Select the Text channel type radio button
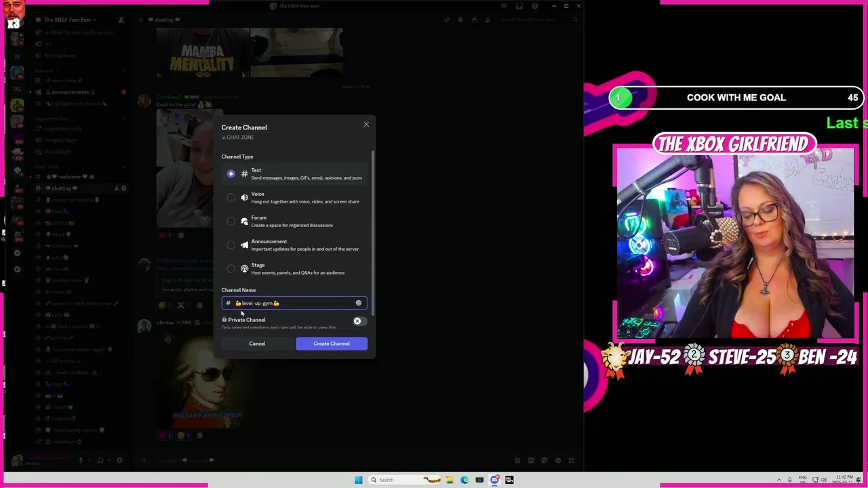 231,174
